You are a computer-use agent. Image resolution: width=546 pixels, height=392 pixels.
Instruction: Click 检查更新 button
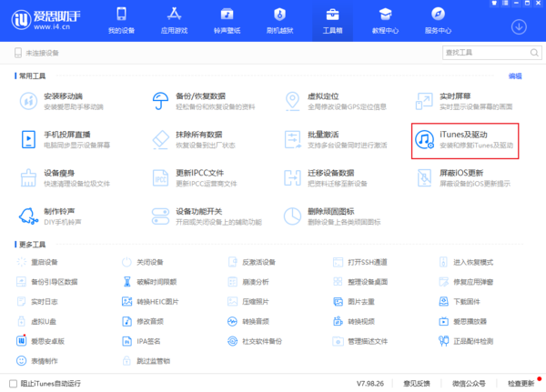coord(521,383)
